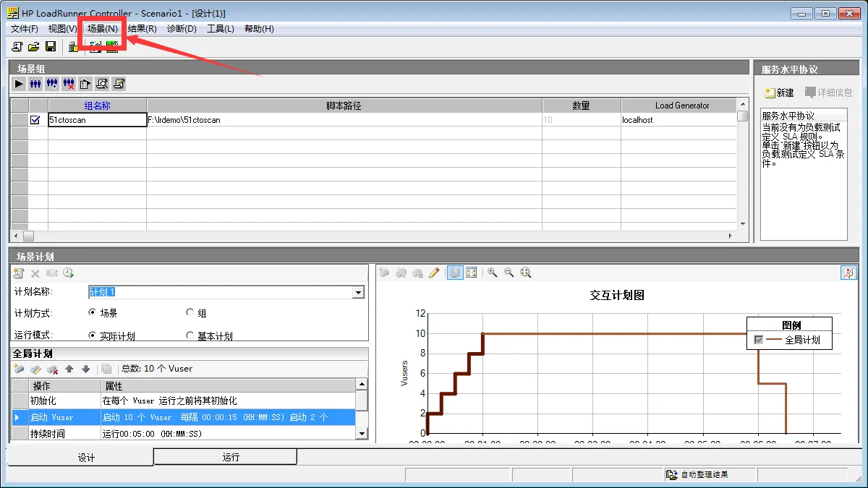Click the Save Scenario floppy disk icon

[x=51, y=47]
